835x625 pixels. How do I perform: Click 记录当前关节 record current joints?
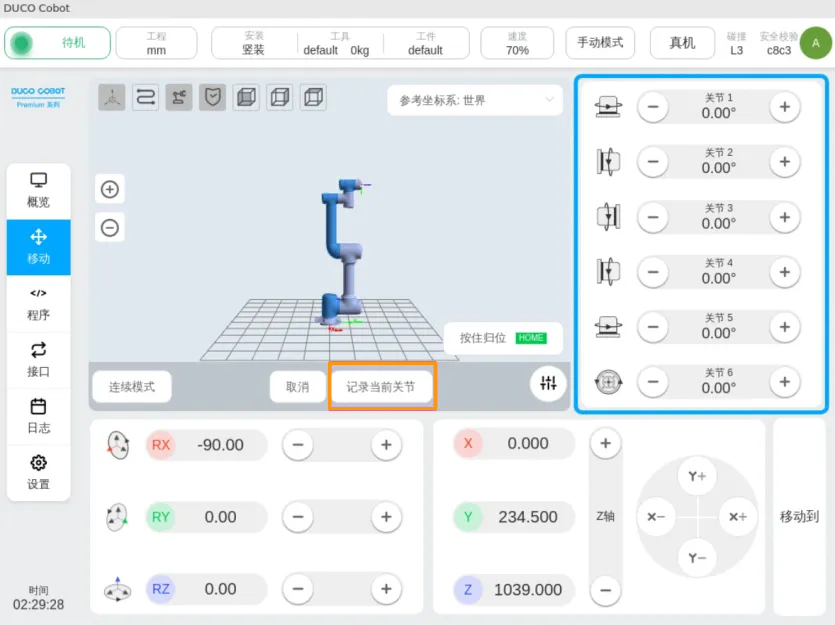point(381,386)
